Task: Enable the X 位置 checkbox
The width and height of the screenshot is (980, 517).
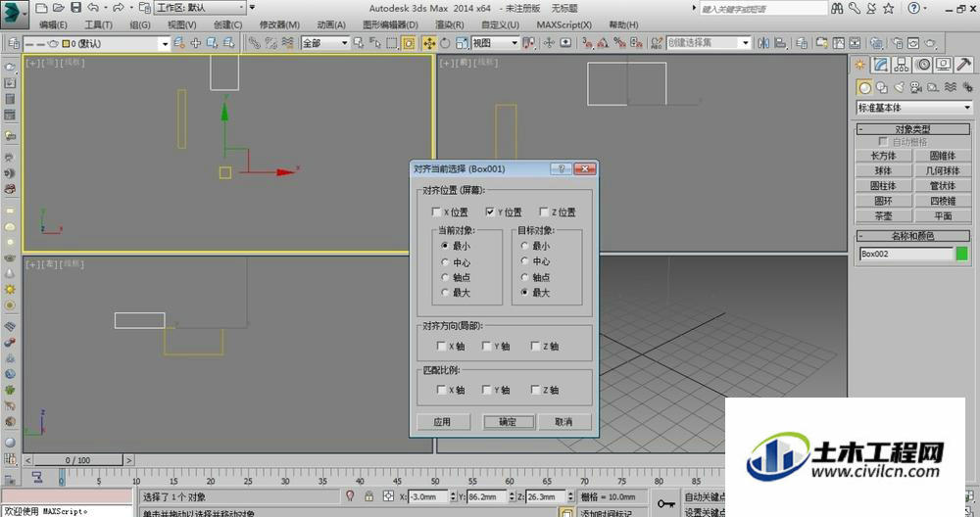Action: [x=436, y=212]
